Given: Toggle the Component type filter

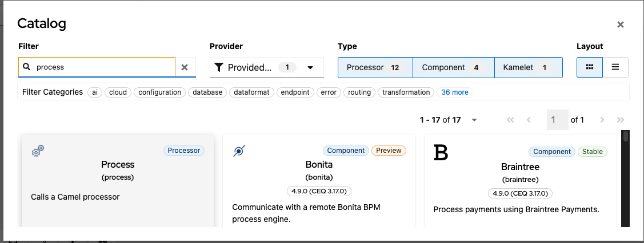Looking at the screenshot, I should tap(453, 67).
